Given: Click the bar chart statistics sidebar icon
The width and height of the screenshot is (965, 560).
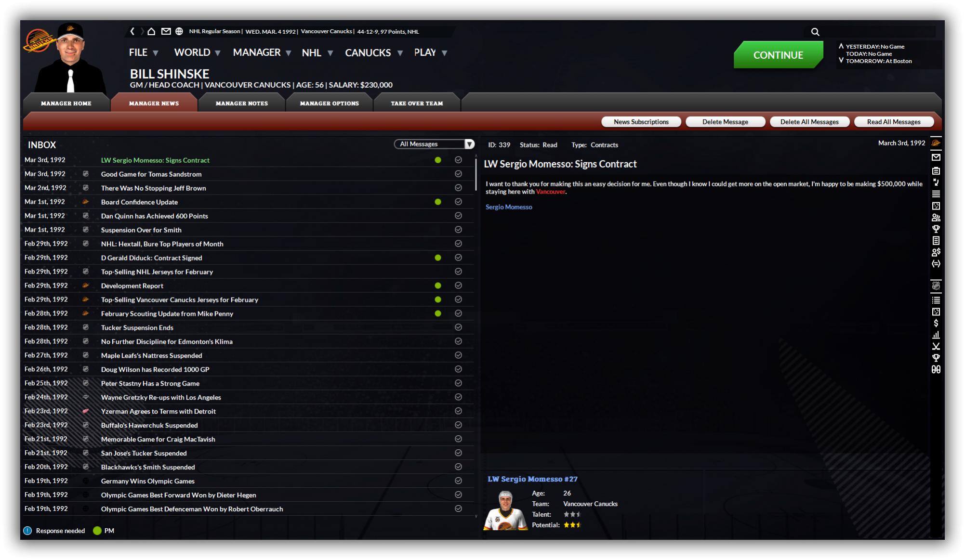Looking at the screenshot, I should pos(936,335).
